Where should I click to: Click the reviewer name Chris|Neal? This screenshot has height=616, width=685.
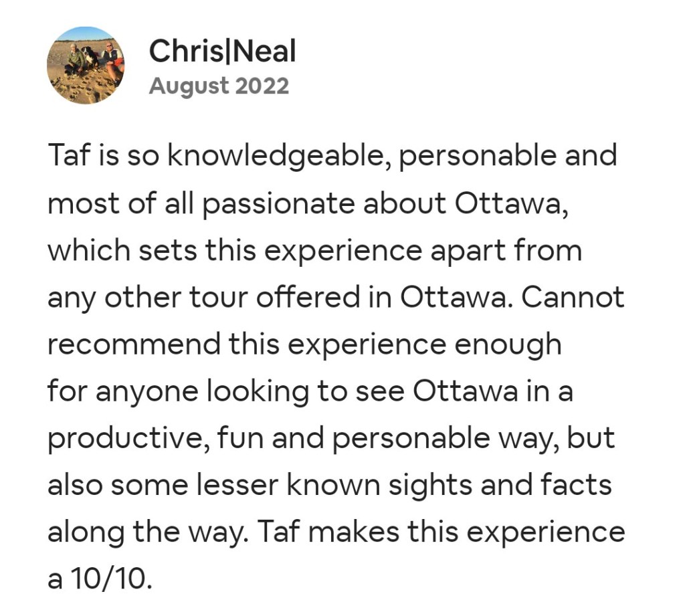[222, 51]
